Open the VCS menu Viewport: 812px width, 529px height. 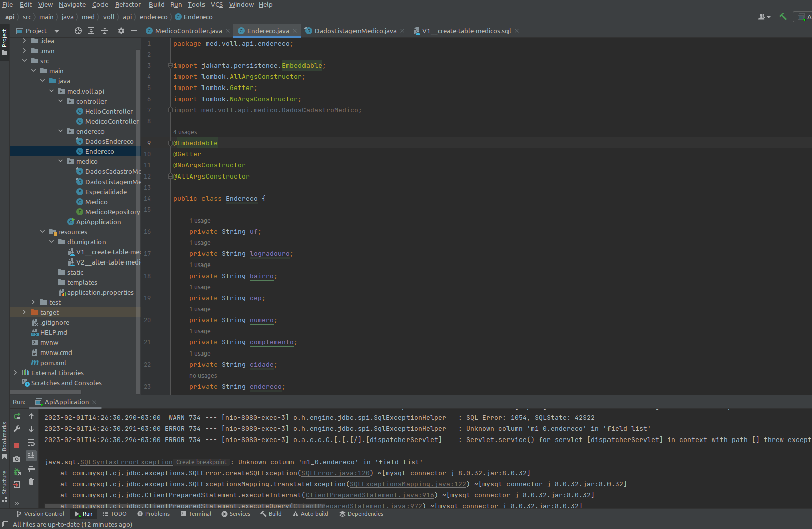[x=217, y=5]
